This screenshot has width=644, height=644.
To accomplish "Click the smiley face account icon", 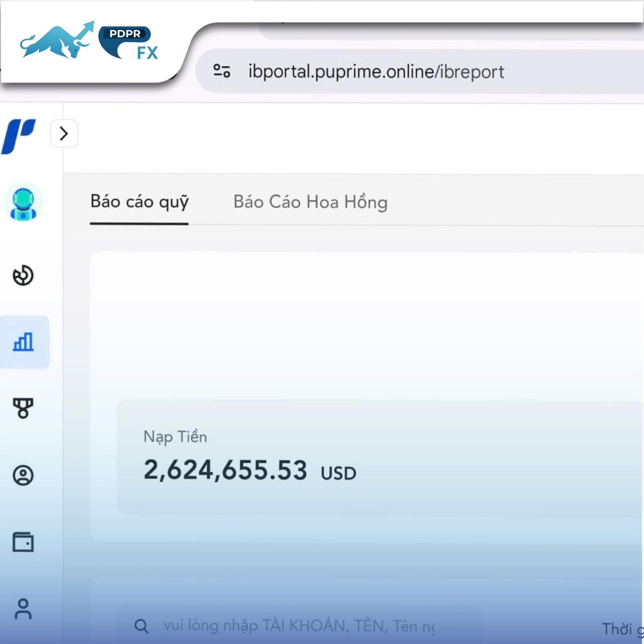I will (x=23, y=475).
